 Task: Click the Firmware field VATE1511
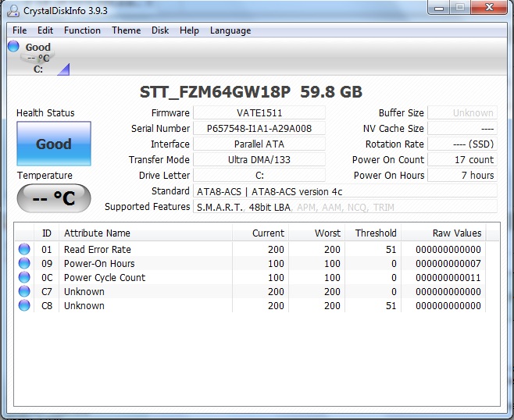coord(259,112)
